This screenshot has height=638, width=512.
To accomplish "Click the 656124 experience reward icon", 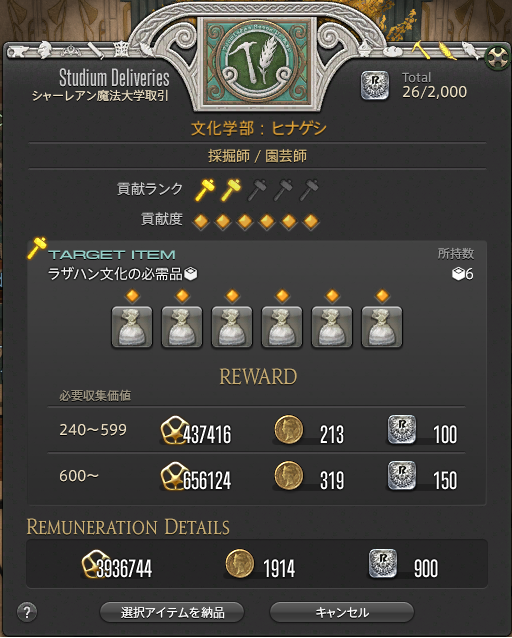I will coord(174,476).
